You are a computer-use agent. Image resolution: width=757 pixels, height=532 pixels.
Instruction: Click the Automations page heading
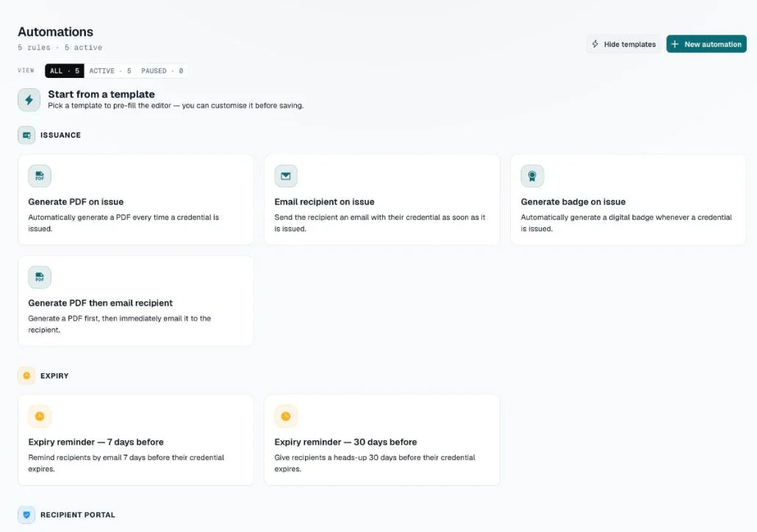(x=56, y=32)
